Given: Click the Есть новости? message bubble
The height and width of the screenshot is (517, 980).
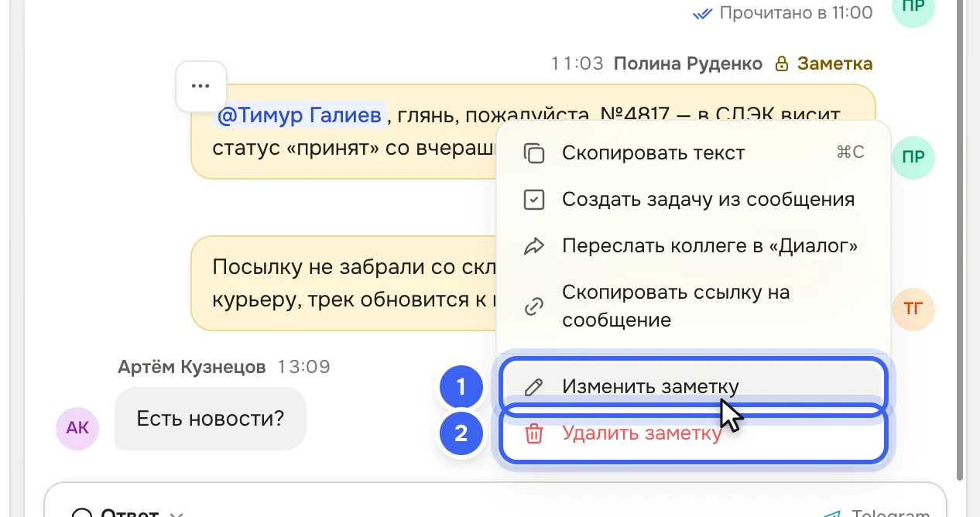Looking at the screenshot, I should coord(211,419).
